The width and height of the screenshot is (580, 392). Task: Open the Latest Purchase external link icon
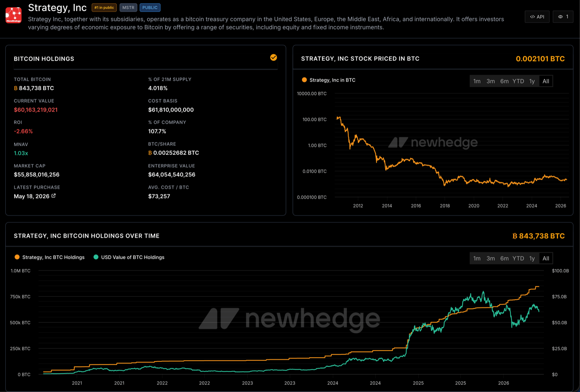[54, 196]
